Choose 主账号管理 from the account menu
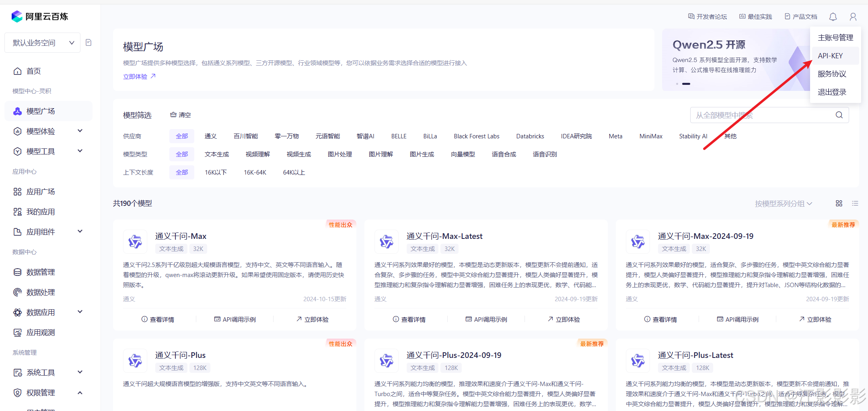 pyautogui.click(x=835, y=38)
